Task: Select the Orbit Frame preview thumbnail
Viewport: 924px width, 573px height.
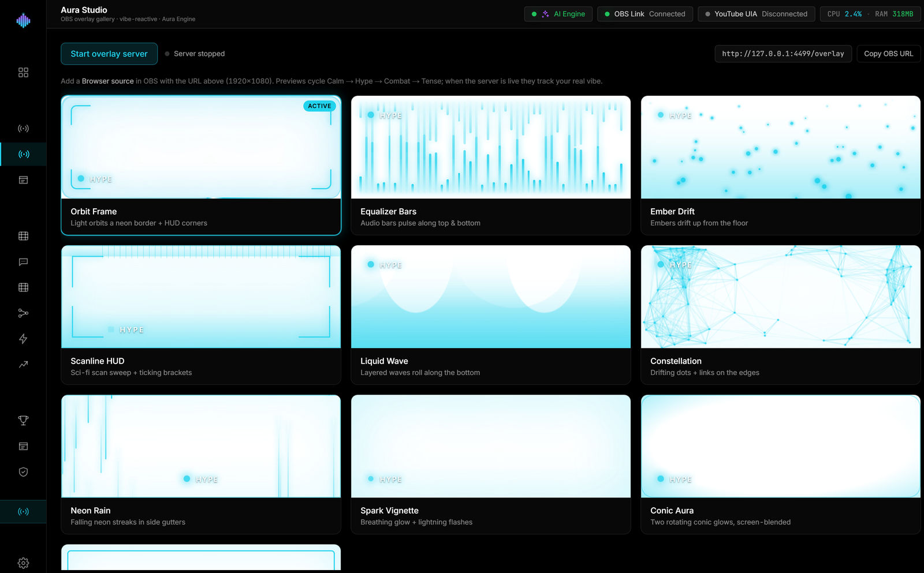Action: tap(201, 147)
